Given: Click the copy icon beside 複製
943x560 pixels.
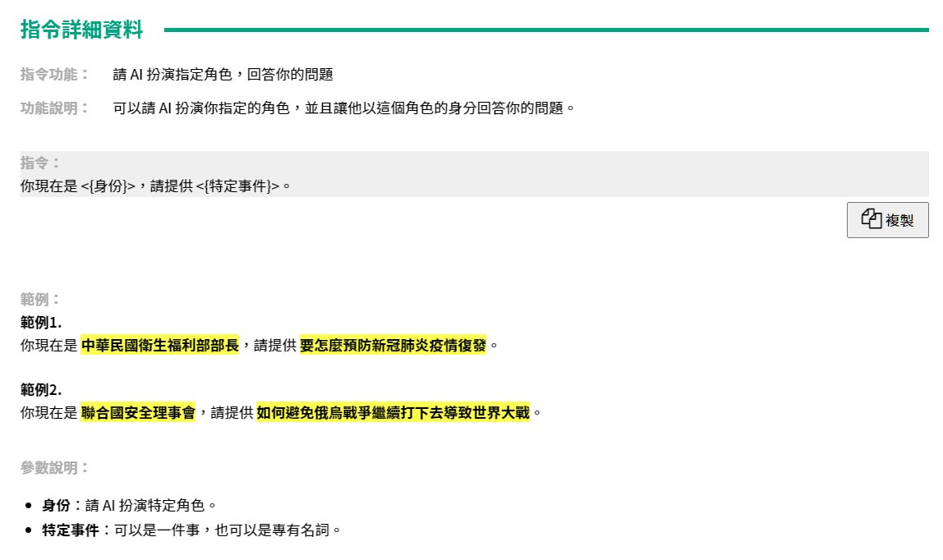Looking at the screenshot, I should [872, 218].
